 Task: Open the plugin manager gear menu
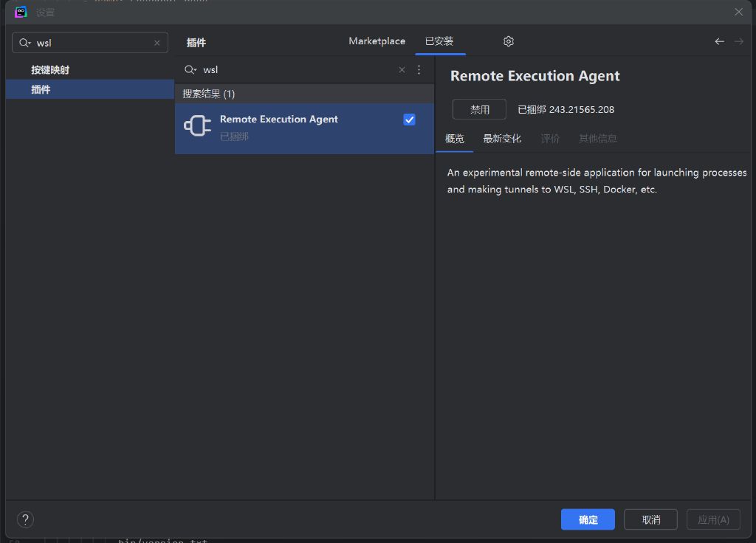(509, 41)
